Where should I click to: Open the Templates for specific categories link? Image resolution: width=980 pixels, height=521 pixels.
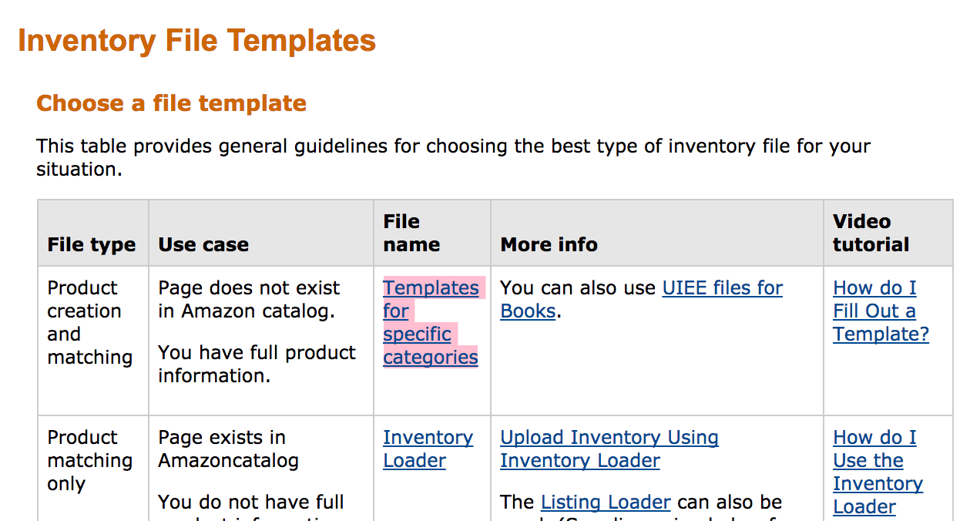431,322
